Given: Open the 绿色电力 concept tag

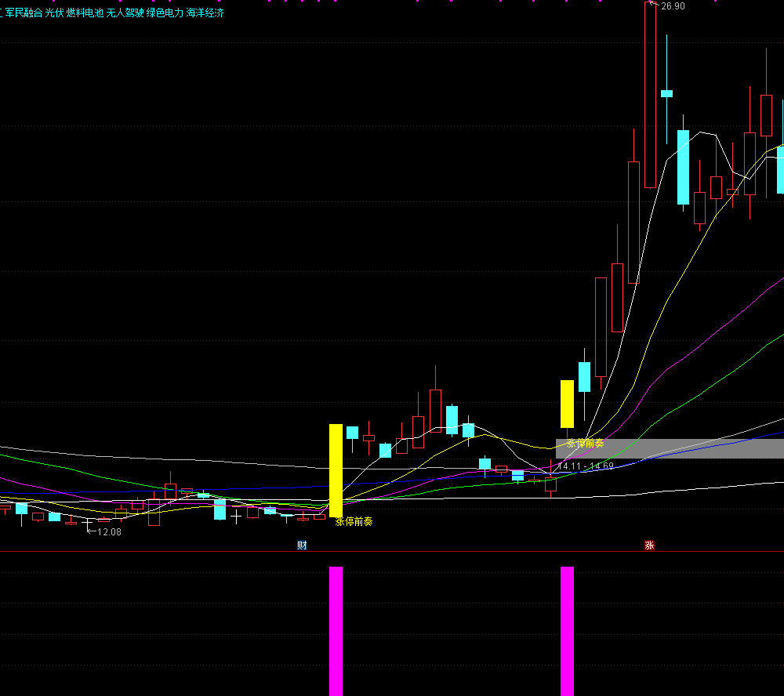Looking at the screenshot, I should click(x=165, y=13).
